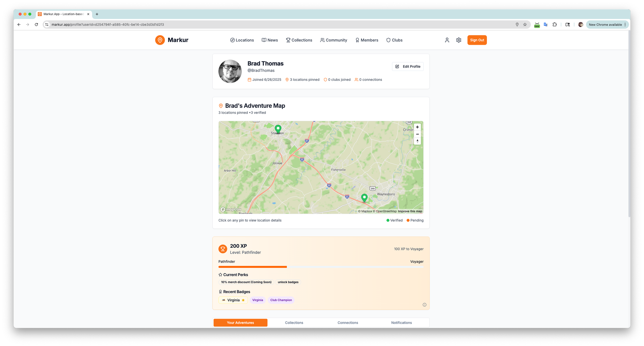Switch to the Notifications tab
The image size is (644, 346).
402,323
